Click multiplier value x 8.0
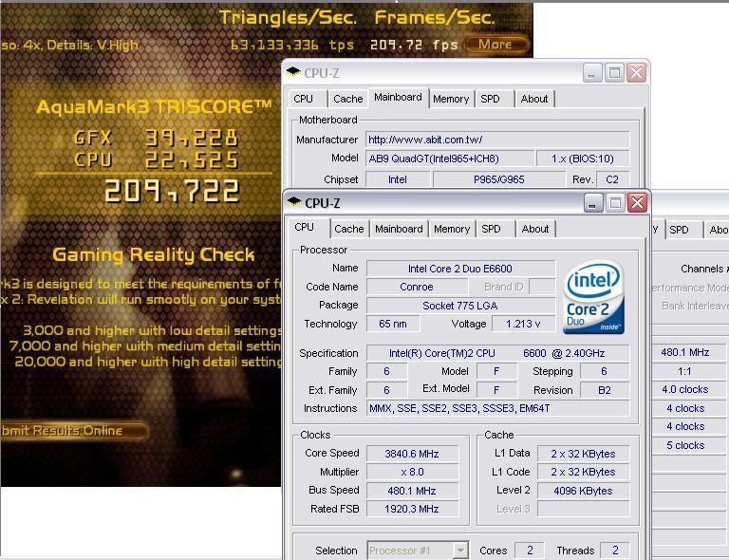Viewport: 729px width, 560px height. pyautogui.click(x=412, y=472)
